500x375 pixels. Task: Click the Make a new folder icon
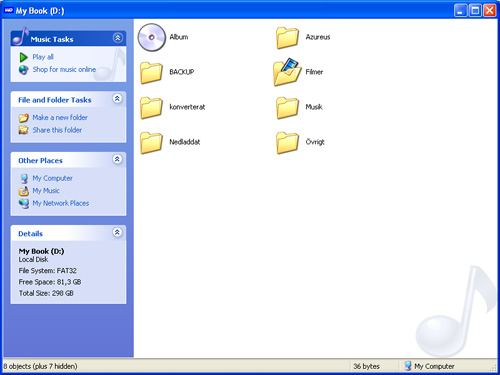coord(23,118)
